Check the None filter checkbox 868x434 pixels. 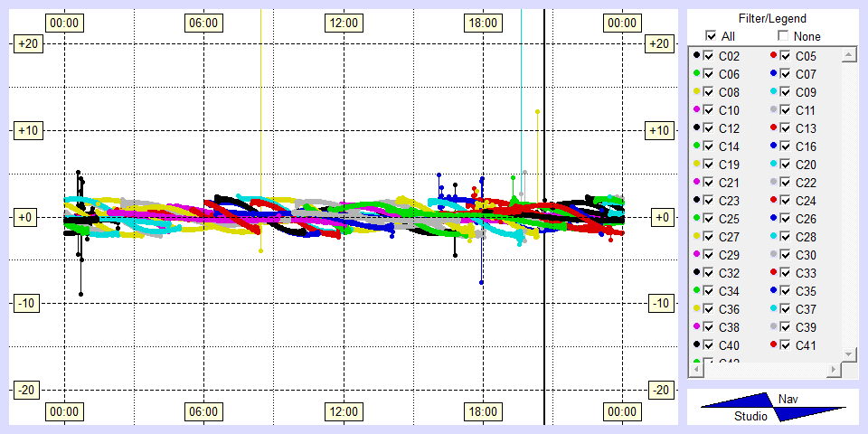coord(783,36)
